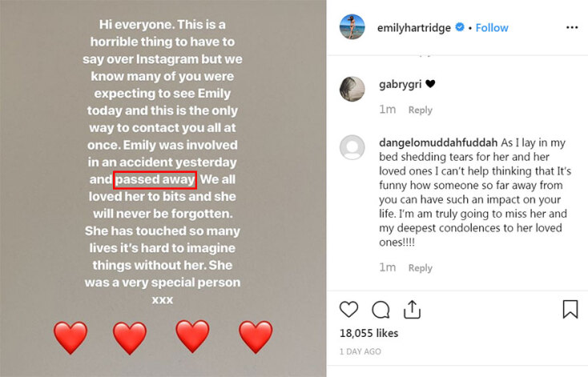Click the 1 DAY AGO timestamp
The height and width of the screenshot is (377, 588).
[360, 351]
